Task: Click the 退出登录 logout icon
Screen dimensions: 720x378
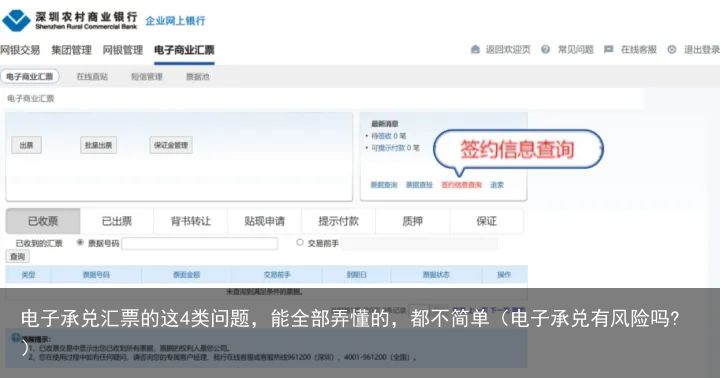Action: point(671,49)
